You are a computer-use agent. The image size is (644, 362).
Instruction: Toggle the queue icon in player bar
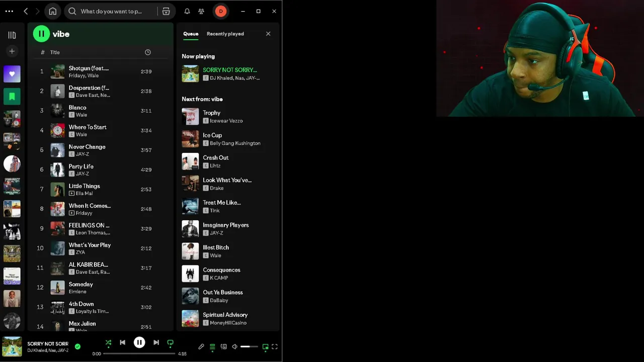(212, 346)
